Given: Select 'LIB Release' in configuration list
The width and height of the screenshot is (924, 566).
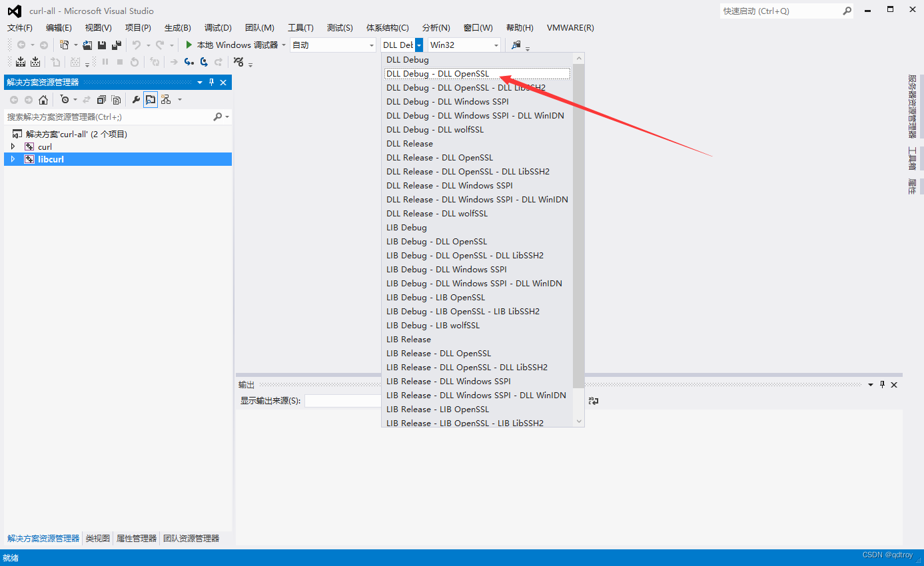Looking at the screenshot, I should click(x=477, y=339).
